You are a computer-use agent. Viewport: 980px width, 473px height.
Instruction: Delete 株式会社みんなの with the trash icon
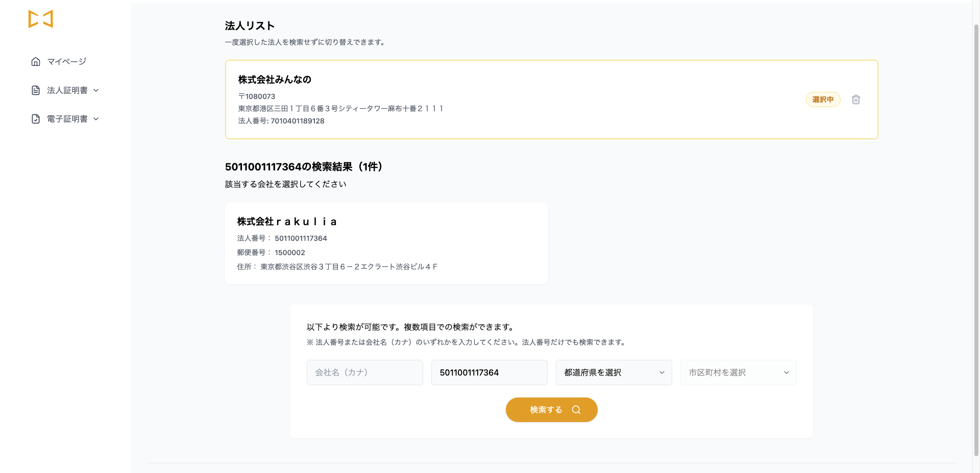(x=856, y=99)
